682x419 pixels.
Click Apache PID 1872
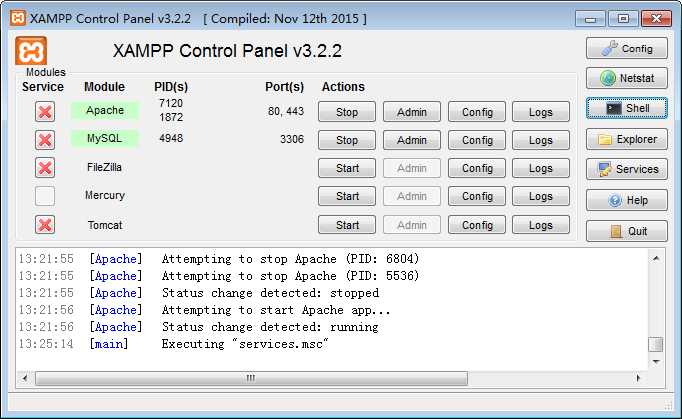171,117
